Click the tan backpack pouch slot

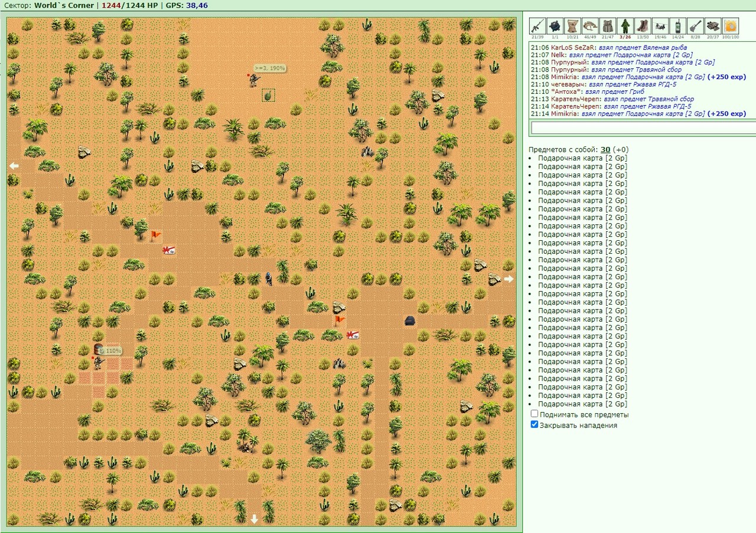(x=572, y=26)
